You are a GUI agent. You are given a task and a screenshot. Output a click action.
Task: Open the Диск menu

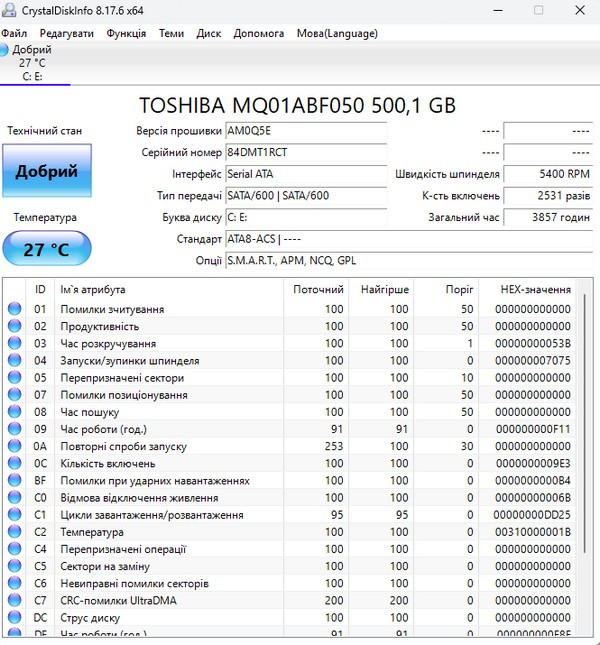tap(208, 33)
